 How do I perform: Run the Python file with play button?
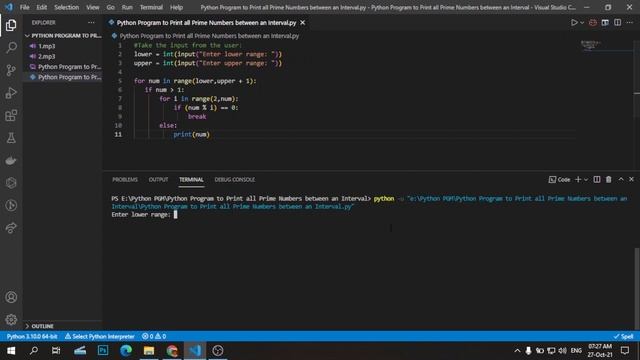coord(574,22)
